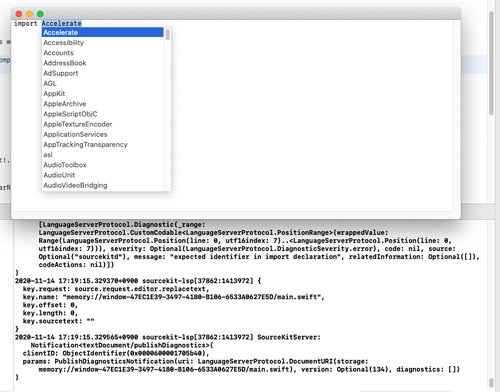
Task: Pick AppKit from the completion list
Action: click(102, 94)
